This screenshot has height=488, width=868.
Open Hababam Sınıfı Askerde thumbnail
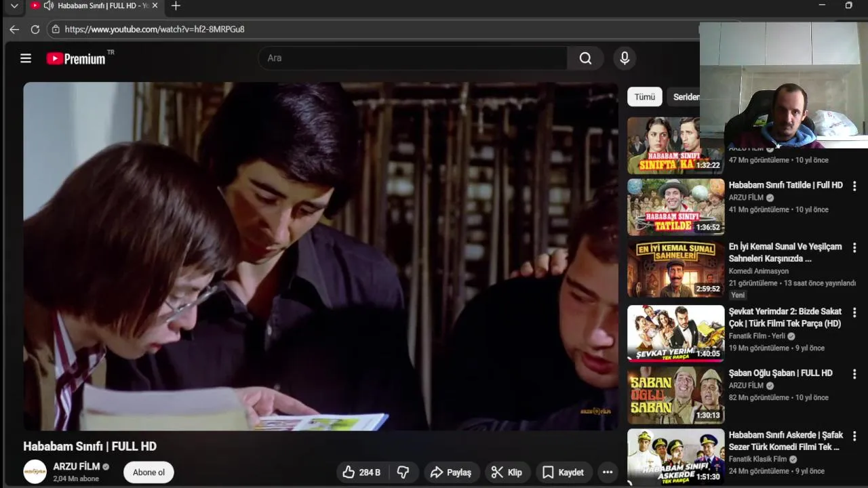(x=675, y=457)
